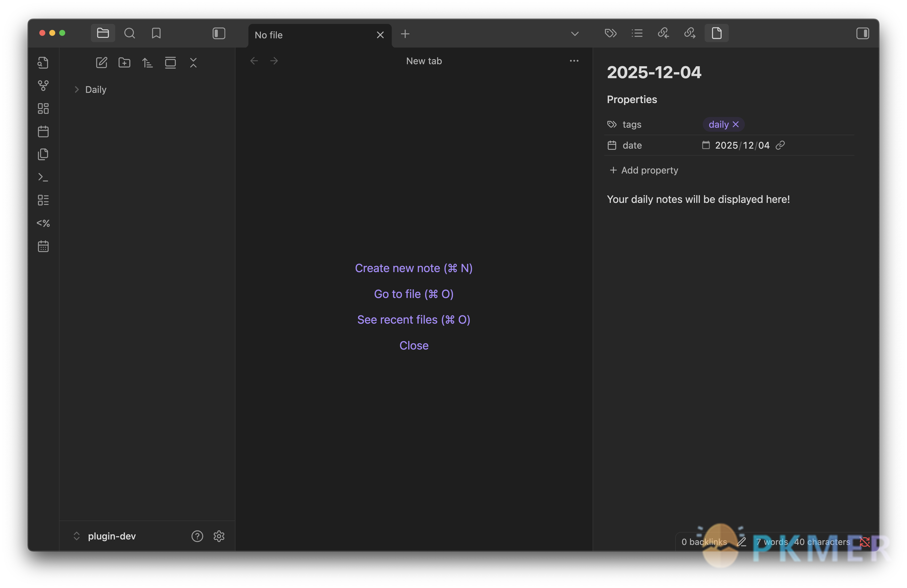Select the file preview pane icon
The width and height of the screenshot is (907, 588).
(716, 34)
